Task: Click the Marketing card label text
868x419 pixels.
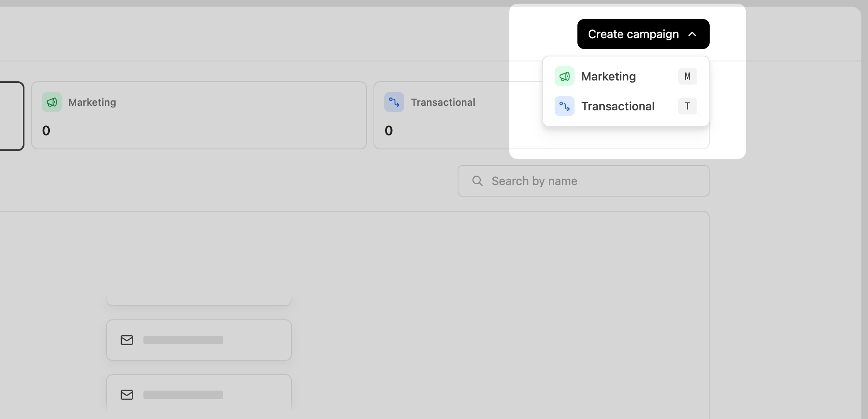Action: click(x=92, y=102)
